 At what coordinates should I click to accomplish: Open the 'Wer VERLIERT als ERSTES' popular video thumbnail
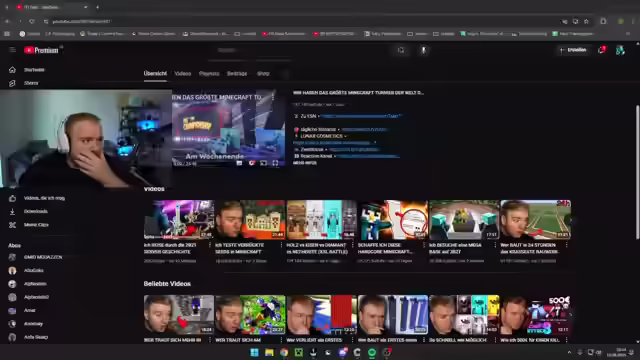(x=322, y=314)
